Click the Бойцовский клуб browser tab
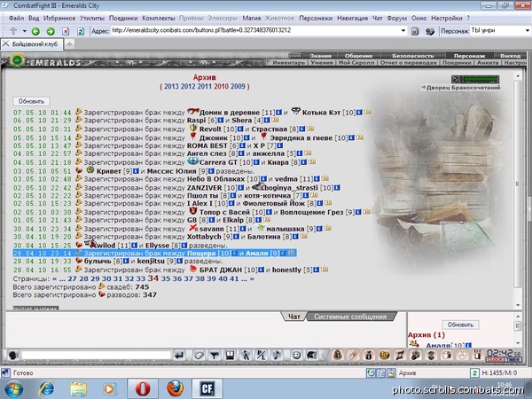This screenshot has height=399, width=532. click(32, 44)
